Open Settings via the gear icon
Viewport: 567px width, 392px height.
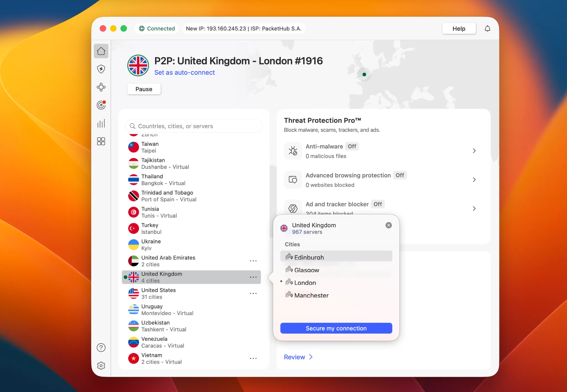pyautogui.click(x=101, y=366)
